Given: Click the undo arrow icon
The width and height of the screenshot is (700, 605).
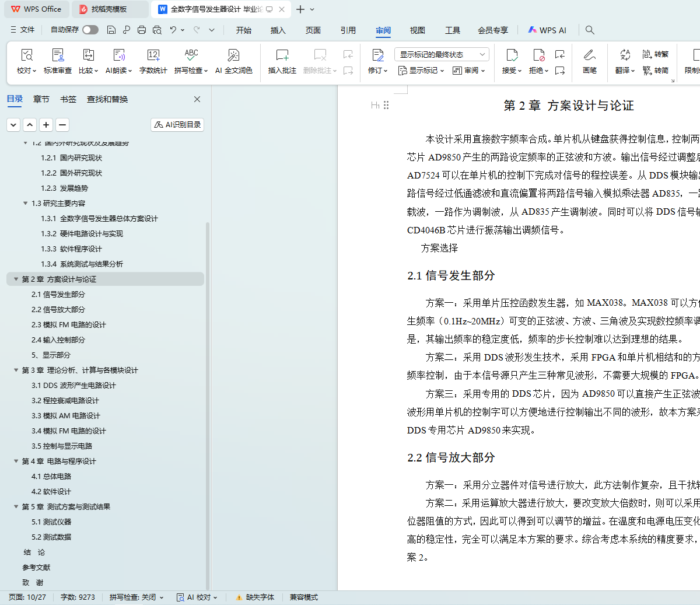Looking at the screenshot, I should coord(173,30).
